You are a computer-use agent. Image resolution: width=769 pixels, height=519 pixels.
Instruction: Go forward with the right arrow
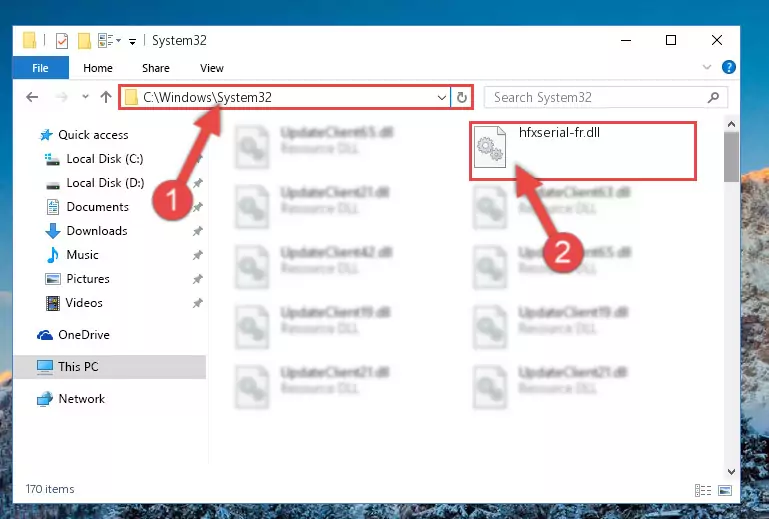(x=61, y=97)
